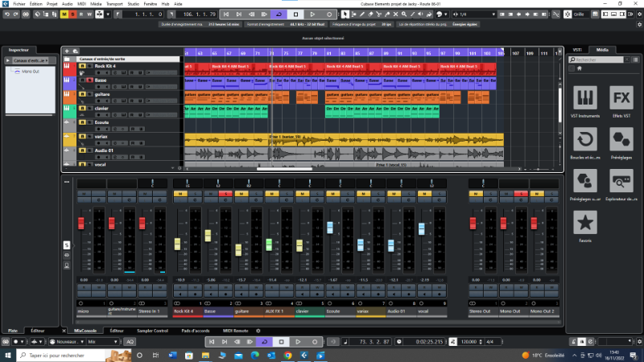This screenshot has width=644, height=362.
Task: Click Play in the bottom transport bar
Action: coord(298,341)
